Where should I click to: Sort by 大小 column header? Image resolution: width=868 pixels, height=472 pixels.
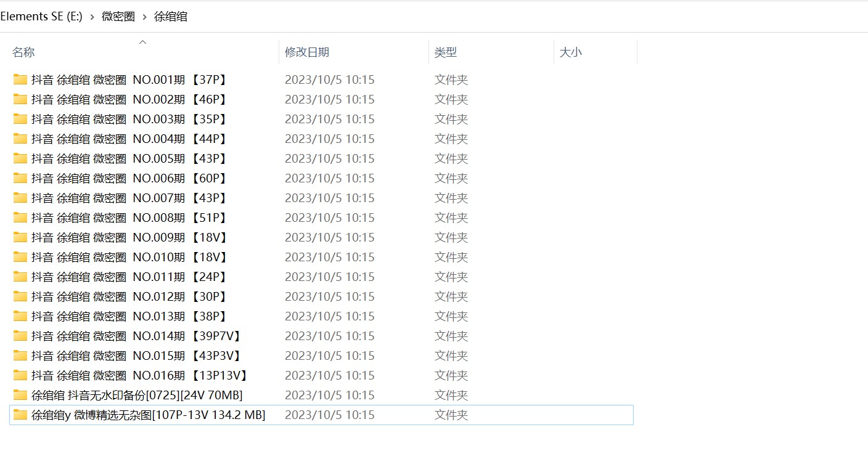coord(570,52)
